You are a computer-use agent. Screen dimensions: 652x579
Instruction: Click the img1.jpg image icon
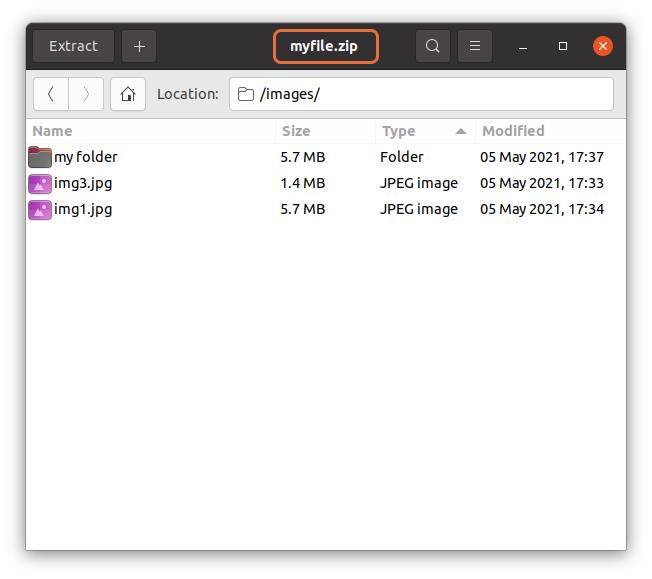point(40,209)
